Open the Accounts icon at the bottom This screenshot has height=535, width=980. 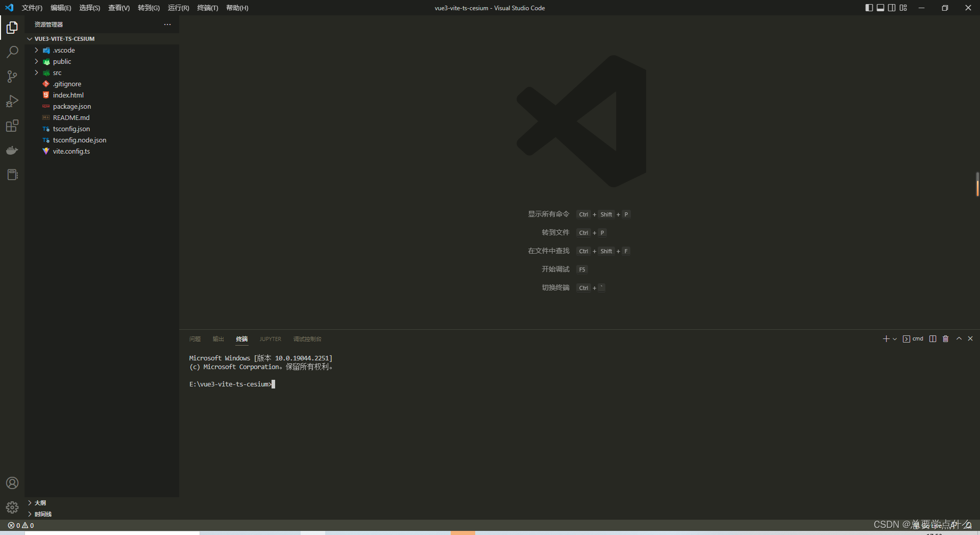[12, 483]
